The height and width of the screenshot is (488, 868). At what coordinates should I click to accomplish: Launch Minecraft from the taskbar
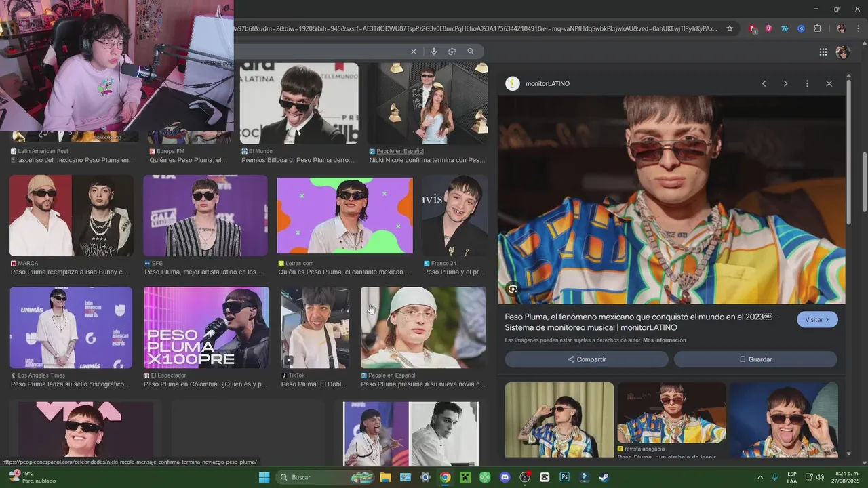(x=465, y=477)
